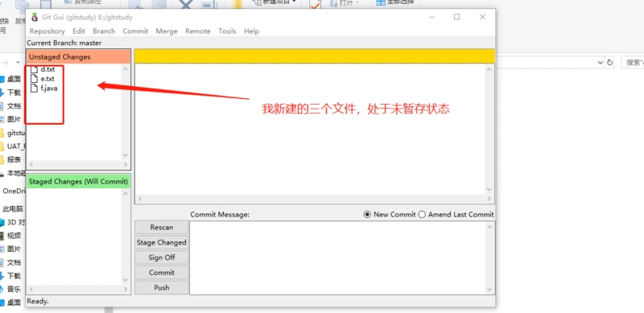Open the recent locations dropdown beside Explorer's back arrow
Screen dimensions: 644x313
point(18,63)
